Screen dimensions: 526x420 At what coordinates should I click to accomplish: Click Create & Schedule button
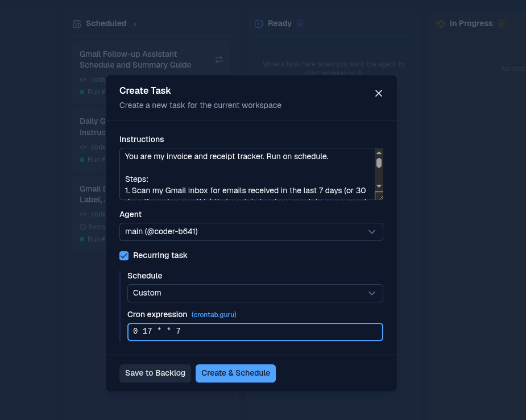tap(235, 373)
